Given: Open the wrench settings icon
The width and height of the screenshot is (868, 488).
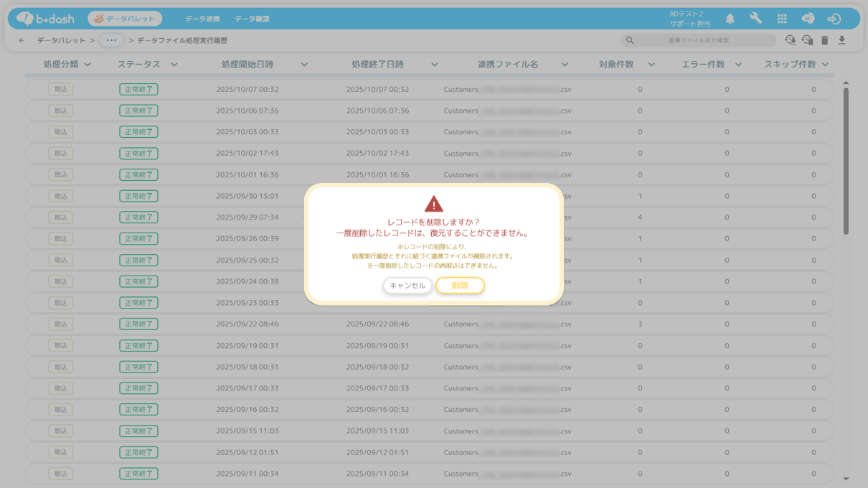Looking at the screenshot, I should point(755,19).
